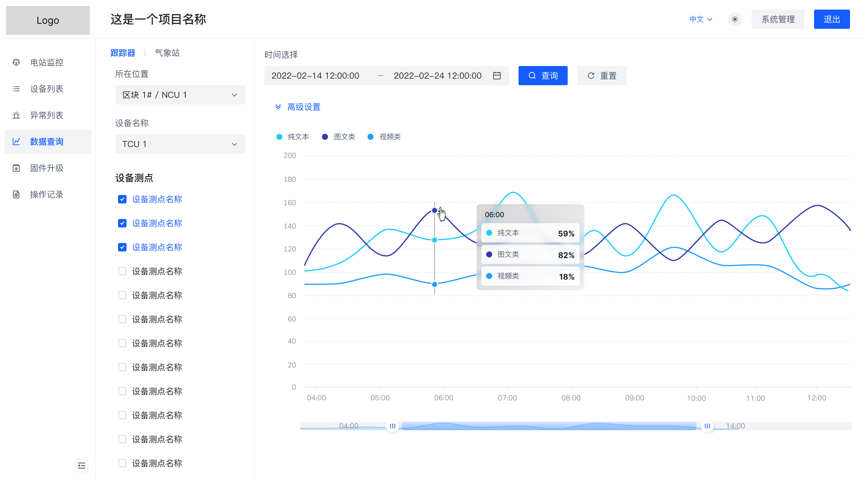Uncheck the second 设备测点名称 checkbox
Screen dimensions: 868x480
(122, 223)
